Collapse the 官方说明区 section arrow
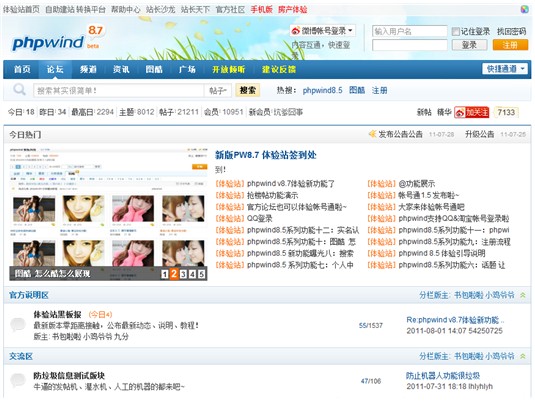Screen dimensions: 535x402 [522, 295]
